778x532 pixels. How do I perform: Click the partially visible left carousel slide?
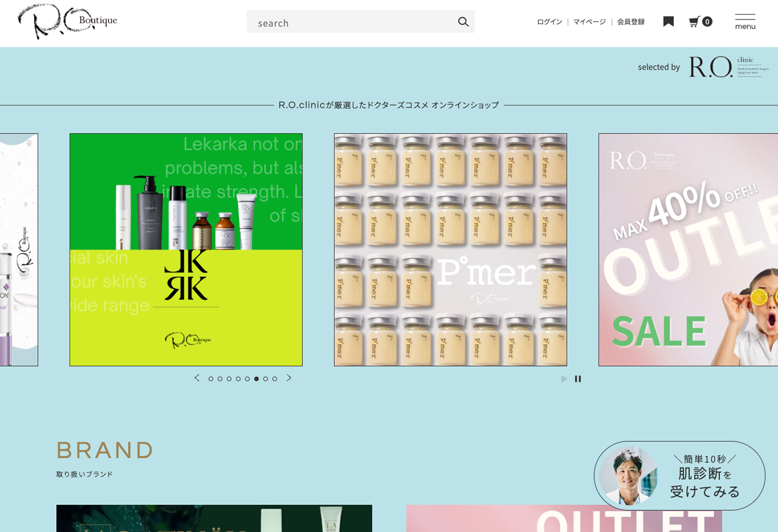coord(19,249)
